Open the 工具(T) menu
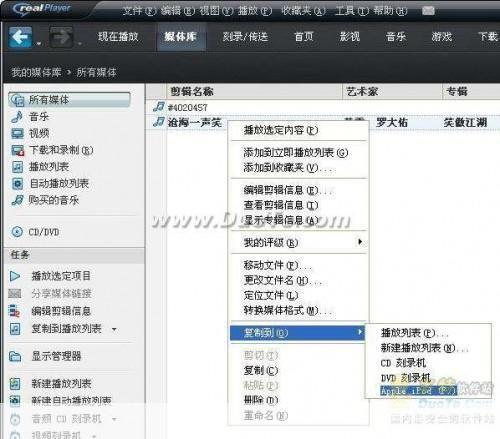500x439 pixels. point(352,11)
